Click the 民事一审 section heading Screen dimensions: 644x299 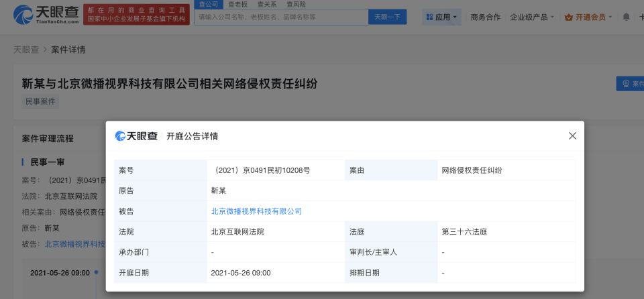[x=48, y=162]
